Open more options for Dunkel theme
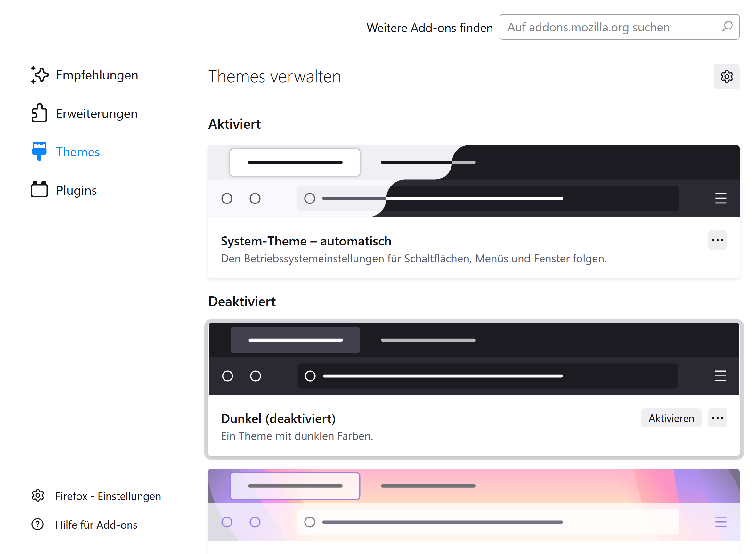Screen dimensions: 756x554 click(717, 418)
